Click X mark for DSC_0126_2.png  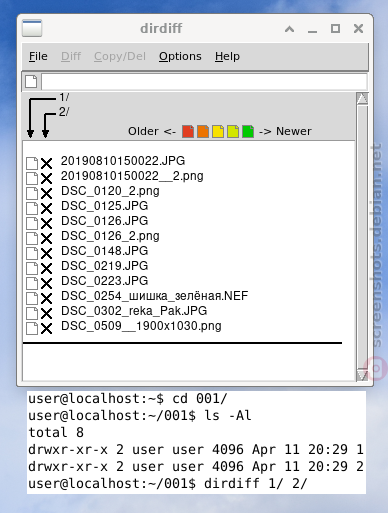pos(47,239)
